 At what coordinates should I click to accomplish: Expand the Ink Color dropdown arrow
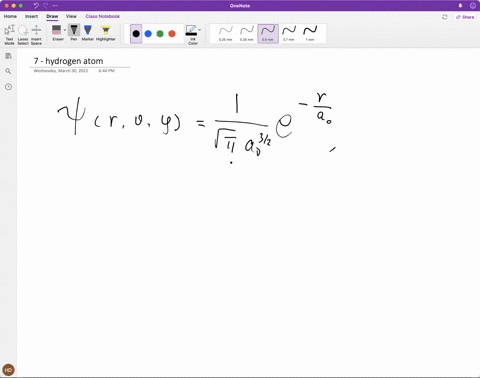200,30
